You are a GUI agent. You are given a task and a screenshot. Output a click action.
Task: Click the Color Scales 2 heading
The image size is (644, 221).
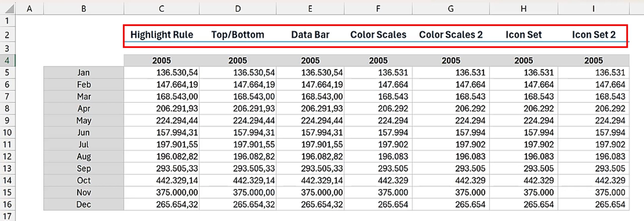tap(451, 35)
